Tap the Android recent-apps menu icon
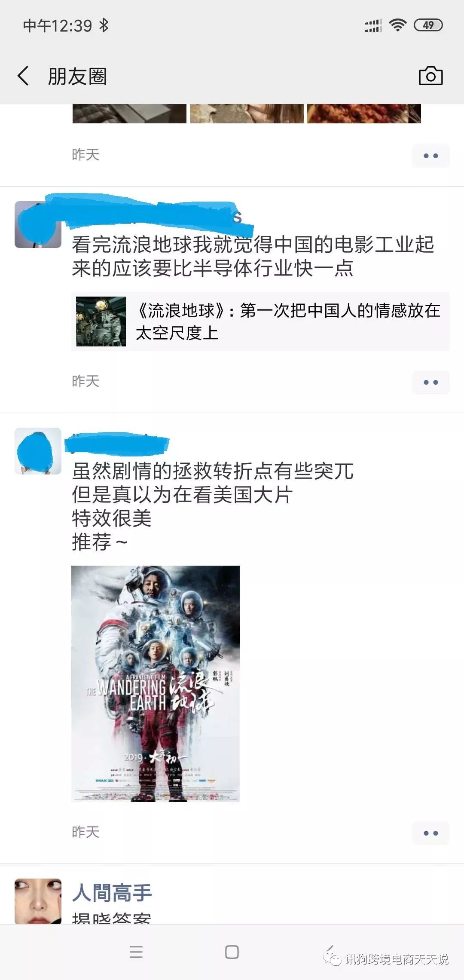 tap(136, 952)
